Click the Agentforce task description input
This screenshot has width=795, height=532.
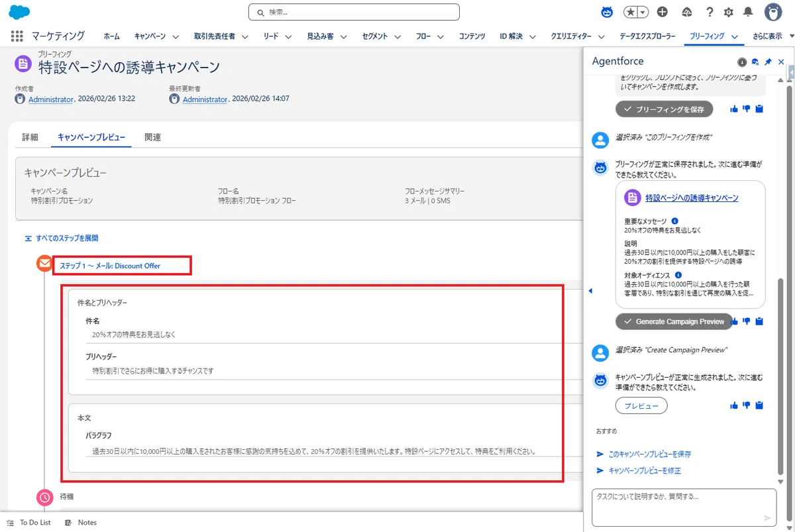(x=684, y=508)
